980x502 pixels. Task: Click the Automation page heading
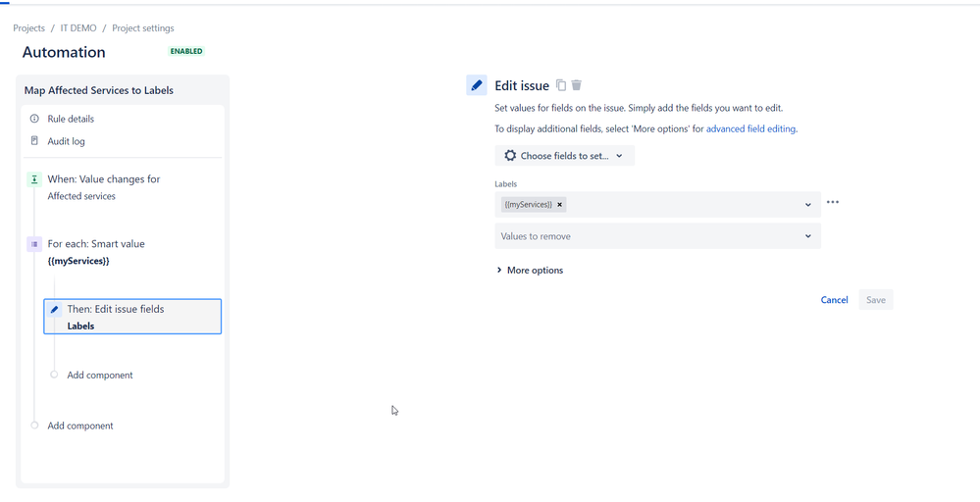(64, 52)
